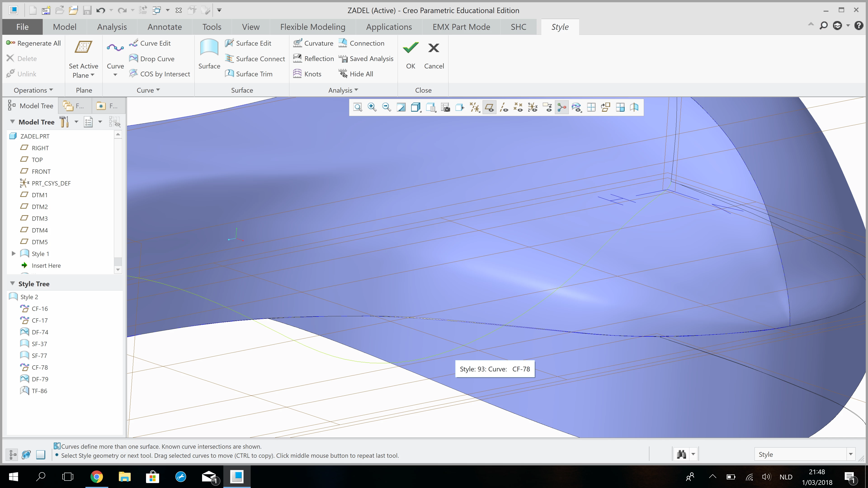Open the Curve type dropdown arrow
868x488 pixels.
(115, 75)
